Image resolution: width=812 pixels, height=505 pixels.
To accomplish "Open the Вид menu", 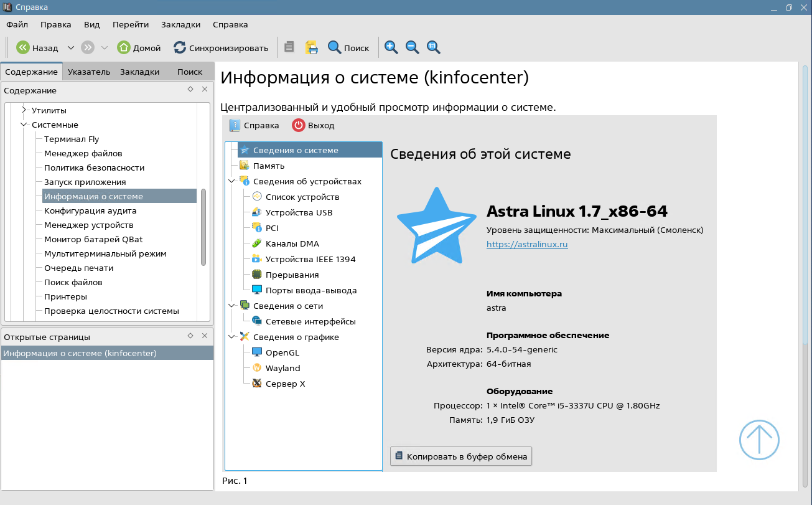I will pos(92,24).
